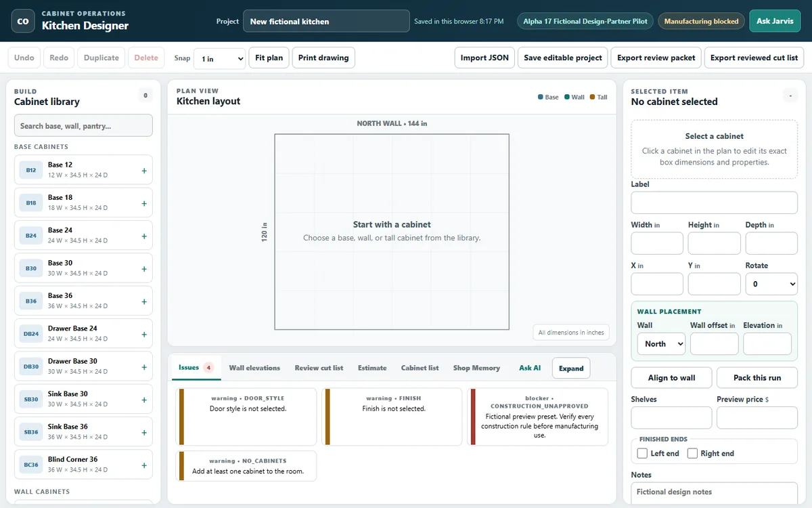
Task: Click the Tall legend color dot
Action: (592, 98)
